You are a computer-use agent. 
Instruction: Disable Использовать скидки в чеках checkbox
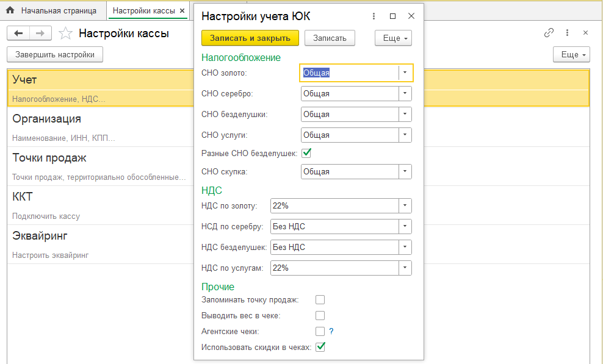[320, 348]
